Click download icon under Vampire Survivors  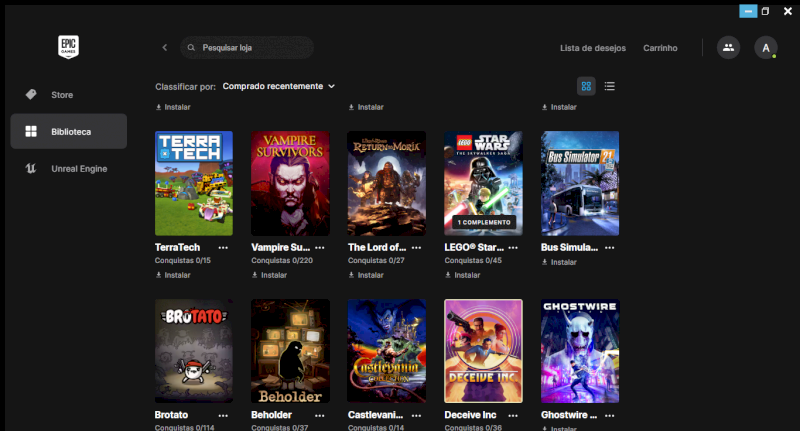click(x=255, y=274)
